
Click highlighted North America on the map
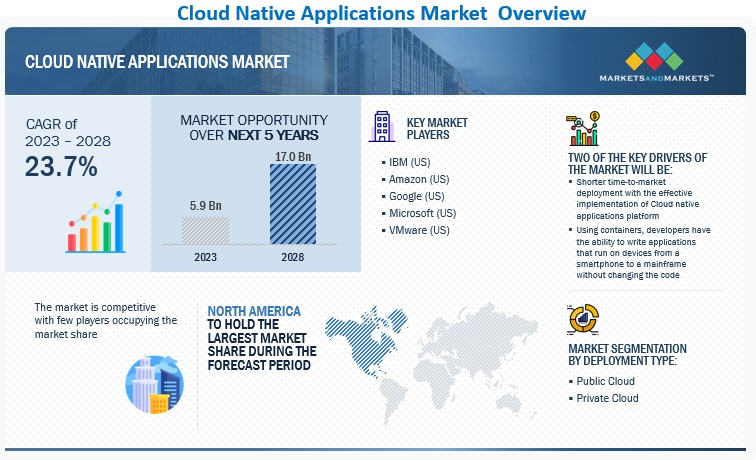pos(360,340)
